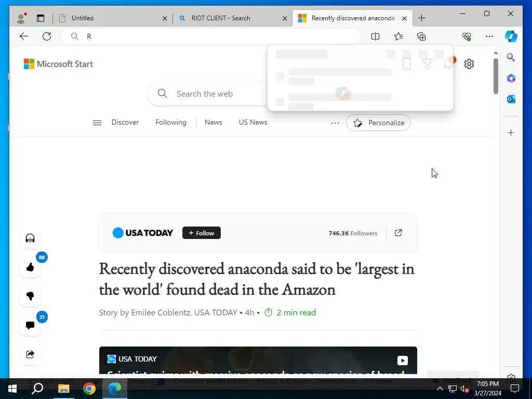
Task: Open File Explorer from taskbar
Action: tap(63, 389)
